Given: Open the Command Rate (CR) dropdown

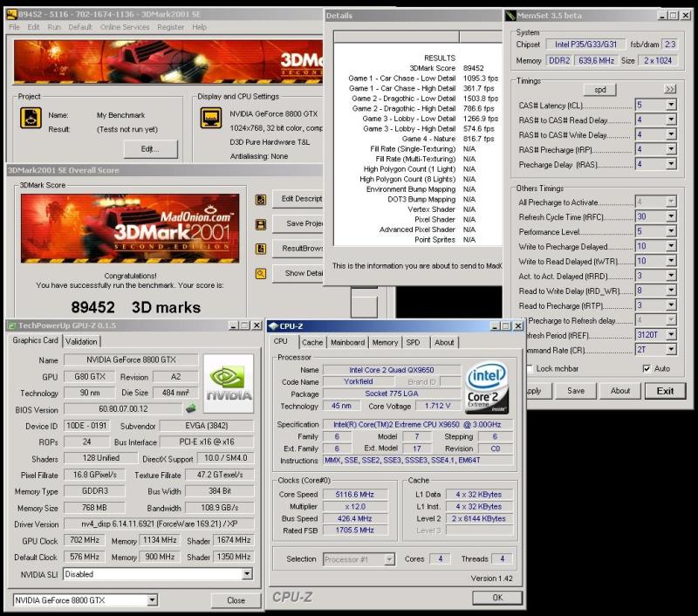Looking at the screenshot, I should pos(671,349).
